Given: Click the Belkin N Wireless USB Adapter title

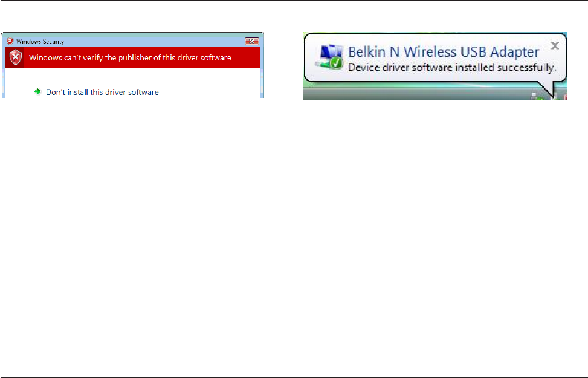Looking at the screenshot, I should 444,52.
